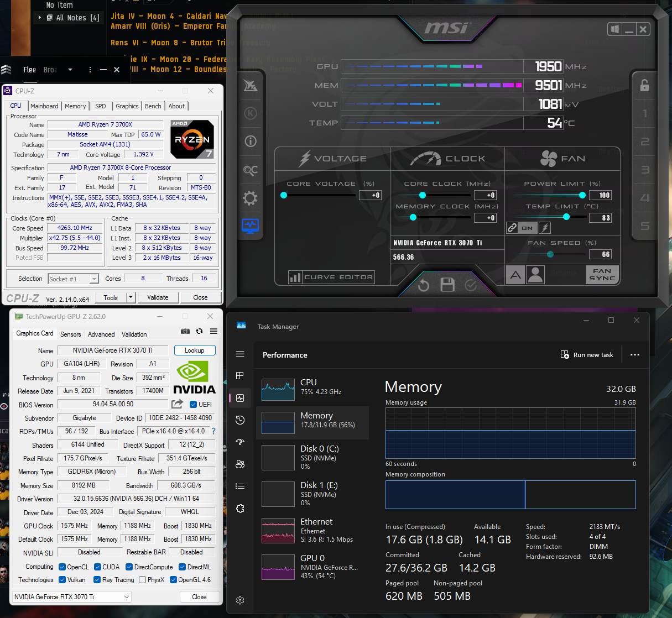672x618 pixels.
Task: Enable the PhysX checkbox
Action: (143, 580)
